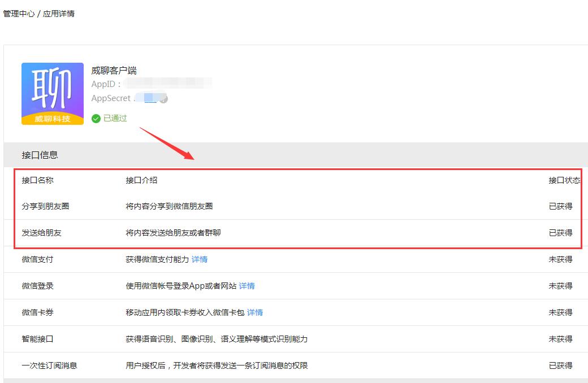Click the 智能接口 description text
This screenshot has width=588, height=383.
(x=217, y=339)
